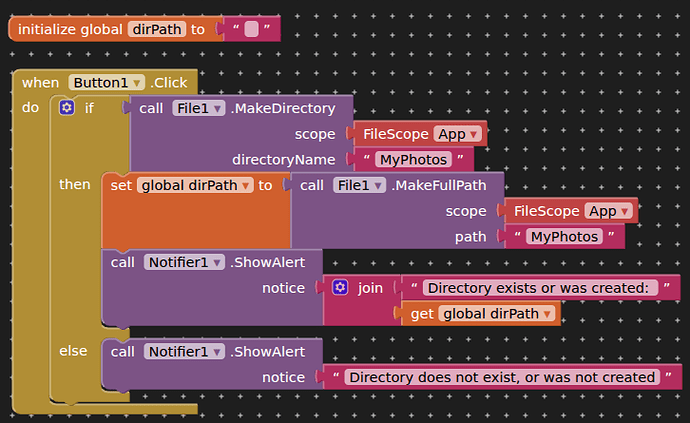Select the when Button1.Click event block

coord(40,83)
